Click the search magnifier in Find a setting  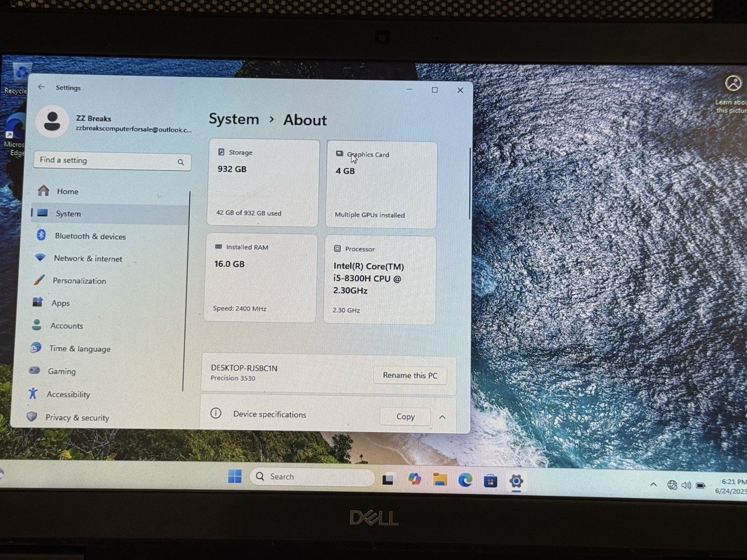pyautogui.click(x=181, y=162)
